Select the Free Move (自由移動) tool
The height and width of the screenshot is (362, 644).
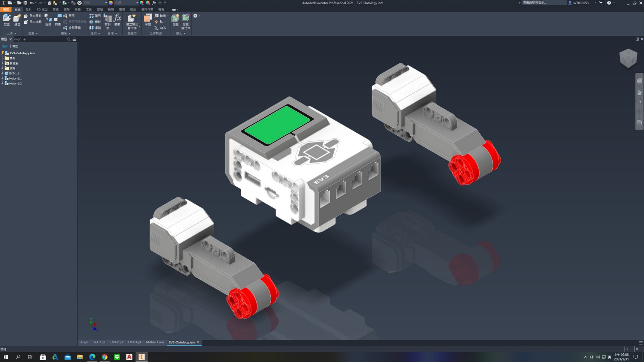pyautogui.click(x=32, y=16)
